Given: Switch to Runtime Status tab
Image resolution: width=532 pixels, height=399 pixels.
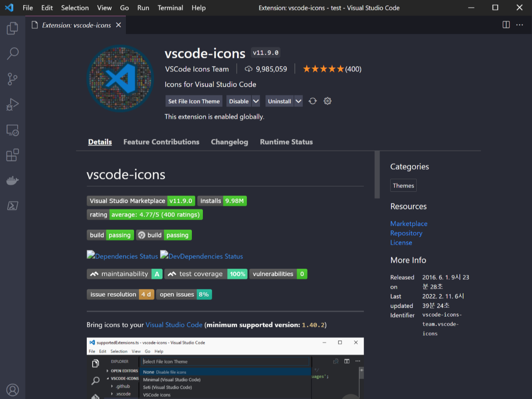Looking at the screenshot, I should [x=286, y=142].
